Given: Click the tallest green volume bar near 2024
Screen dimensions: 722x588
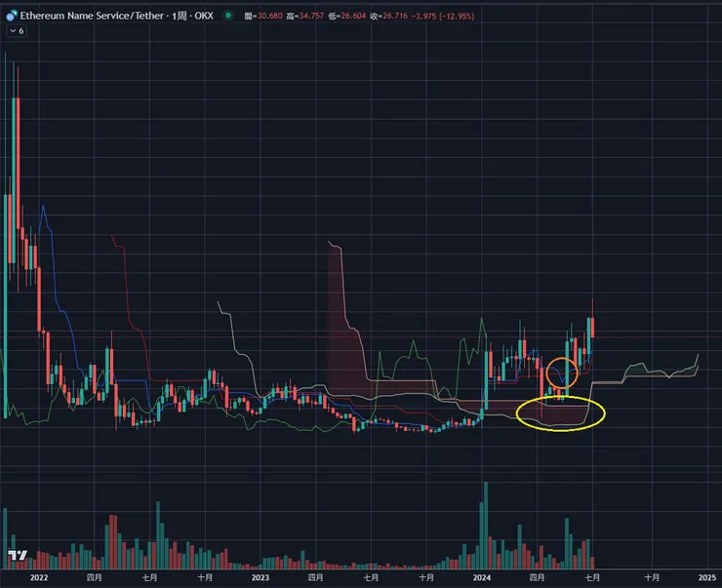Looking at the screenshot, I should point(485,526).
